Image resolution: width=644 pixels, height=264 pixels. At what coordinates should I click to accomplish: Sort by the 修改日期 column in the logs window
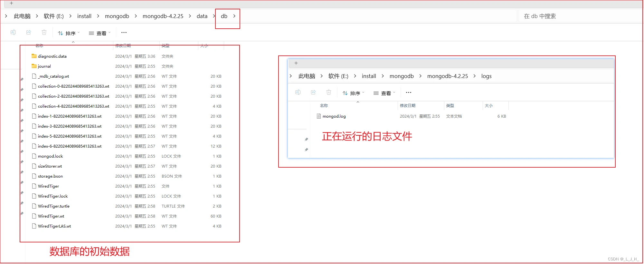[x=408, y=106]
